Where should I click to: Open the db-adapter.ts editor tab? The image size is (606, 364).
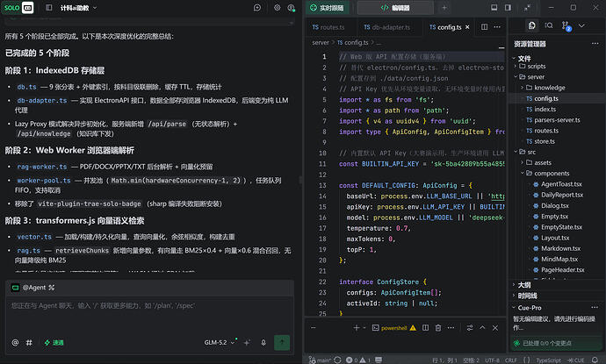(x=386, y=27)
